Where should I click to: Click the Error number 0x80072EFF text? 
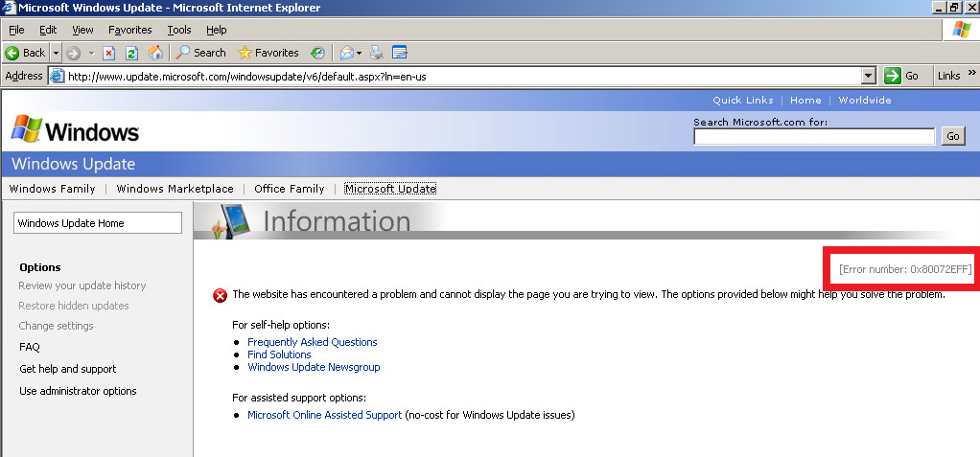coord(905,269)
